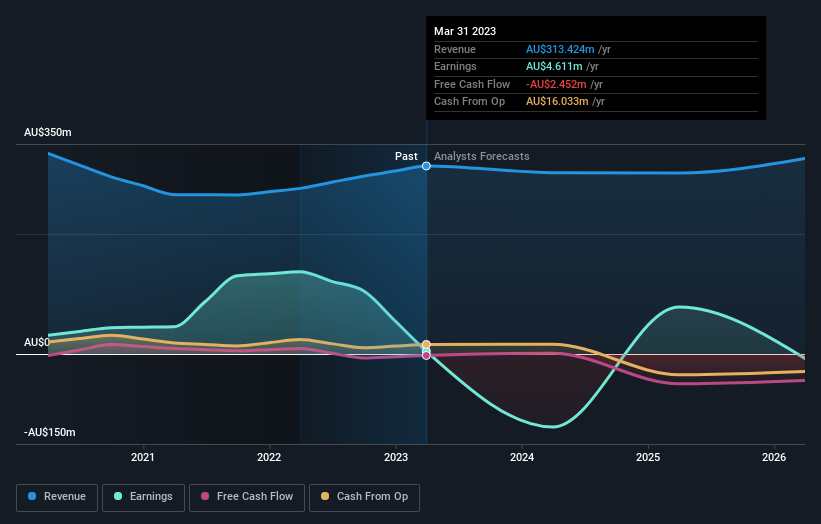The image size is (821, 524).
Task: Click the Analysts Forecasts label
Action: click(x=482, y=156)
